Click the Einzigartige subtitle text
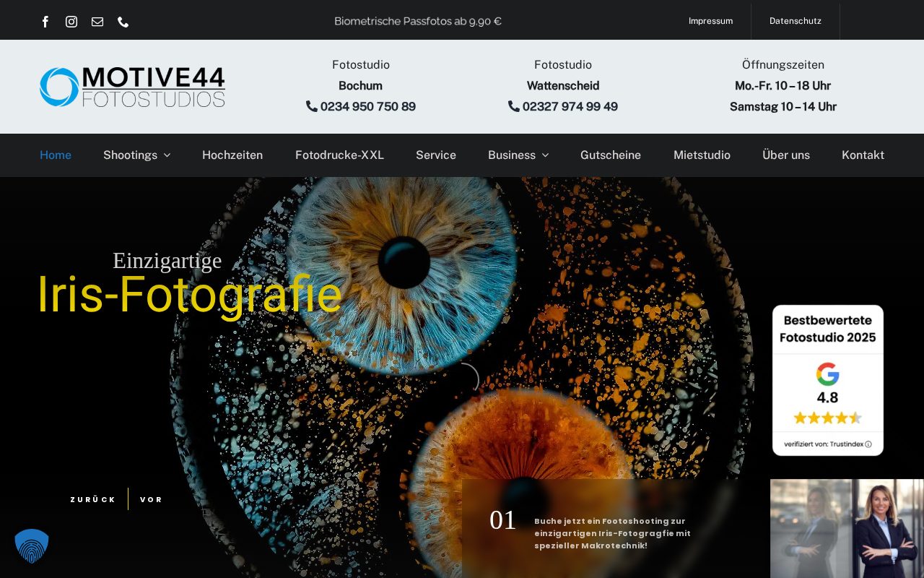 coord(167,260)
